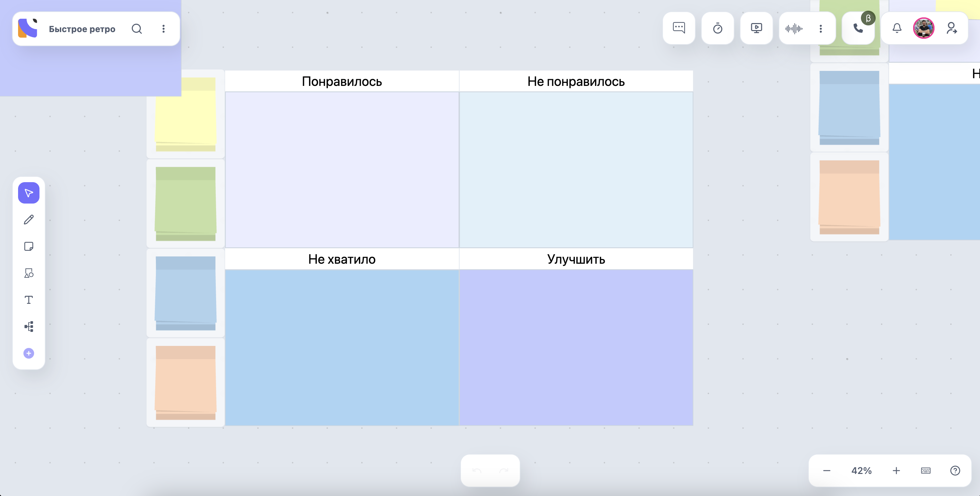Select the sticky note tool
Viewport: 980px width, 496px height.
[29, 246]
